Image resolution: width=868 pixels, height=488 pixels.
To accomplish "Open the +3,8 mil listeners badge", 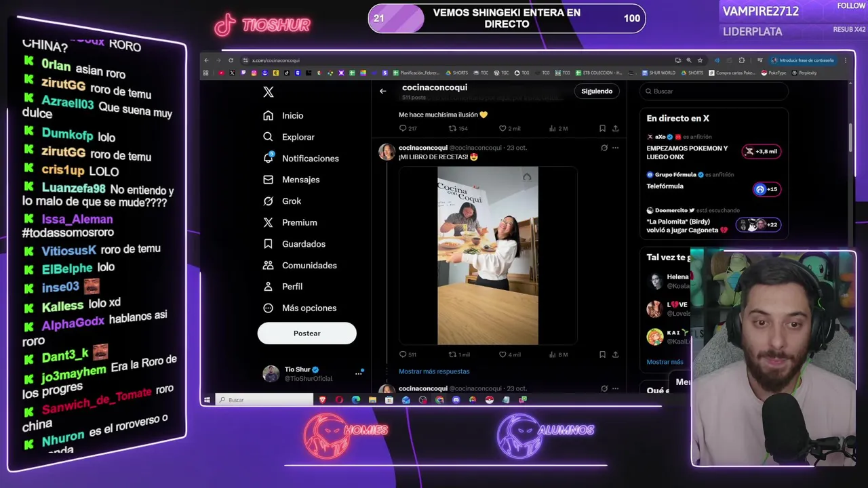I will click(761, 152).
